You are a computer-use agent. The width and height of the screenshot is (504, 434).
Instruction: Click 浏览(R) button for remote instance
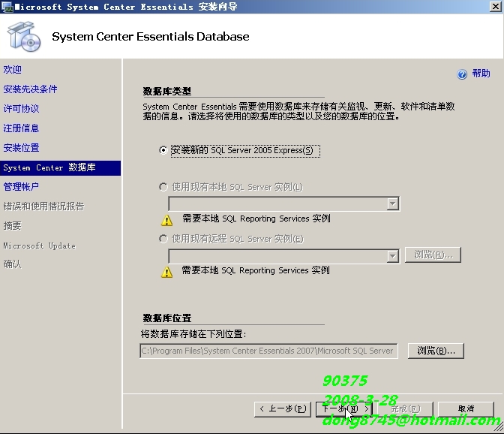[x=433, y=255]
